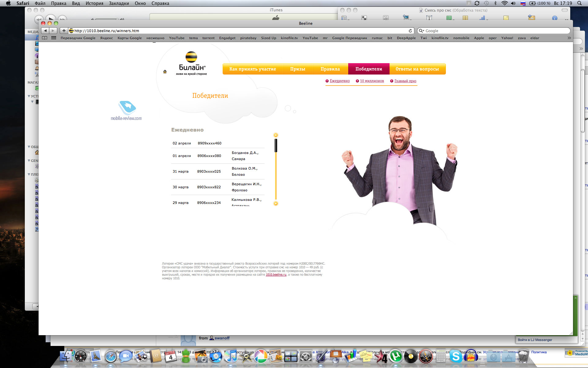Open System Preferences gear in Dock
The height and width of the screenshot is (368, 588).
tap(306, 356)
